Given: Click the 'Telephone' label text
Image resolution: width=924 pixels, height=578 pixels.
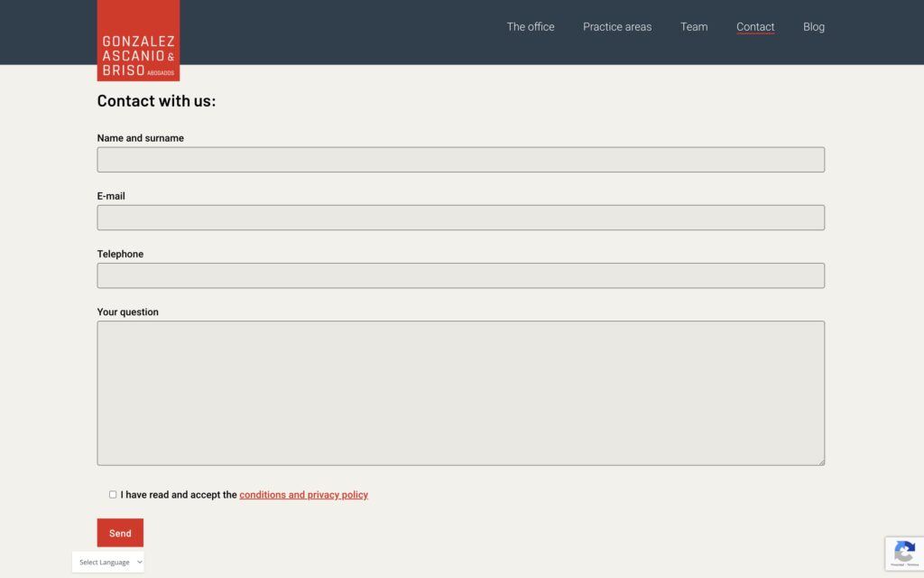Looking at the screenshot, I should tap(120, 254).
